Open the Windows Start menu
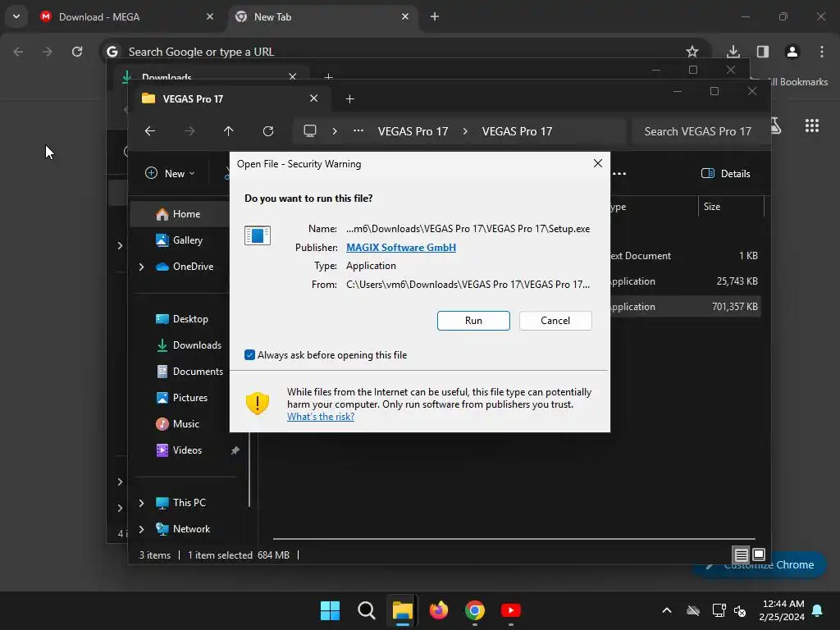 [x=330, y=610]
